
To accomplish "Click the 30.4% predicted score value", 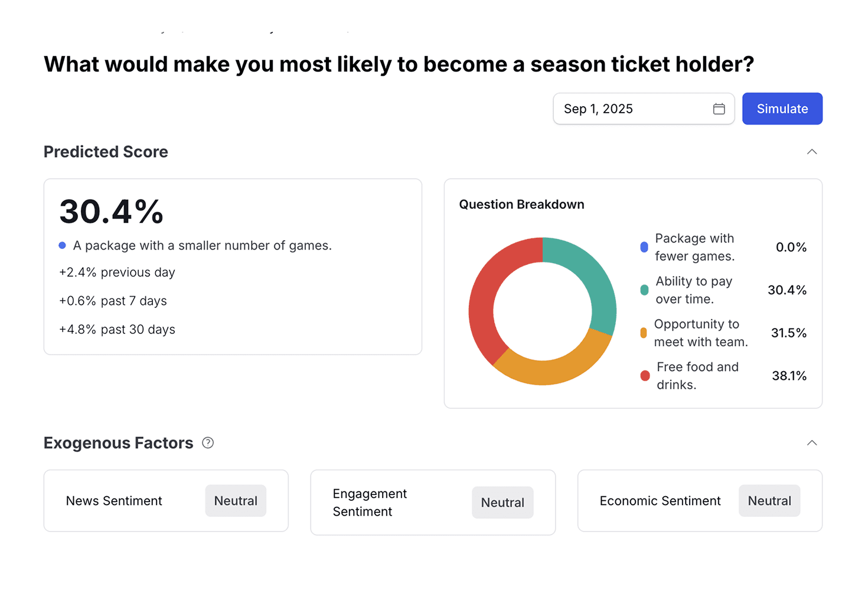I will [111, 212].
